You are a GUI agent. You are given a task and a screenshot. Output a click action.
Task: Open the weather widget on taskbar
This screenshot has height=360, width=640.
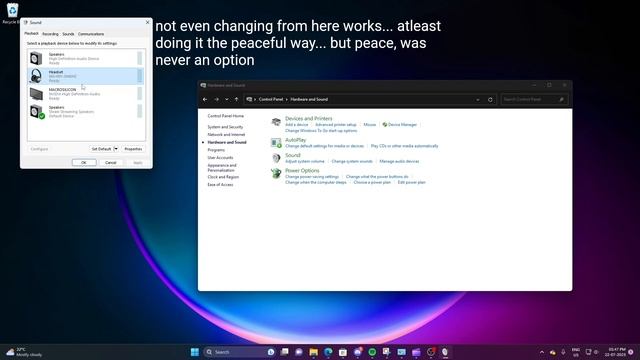[x=24, y=352]
